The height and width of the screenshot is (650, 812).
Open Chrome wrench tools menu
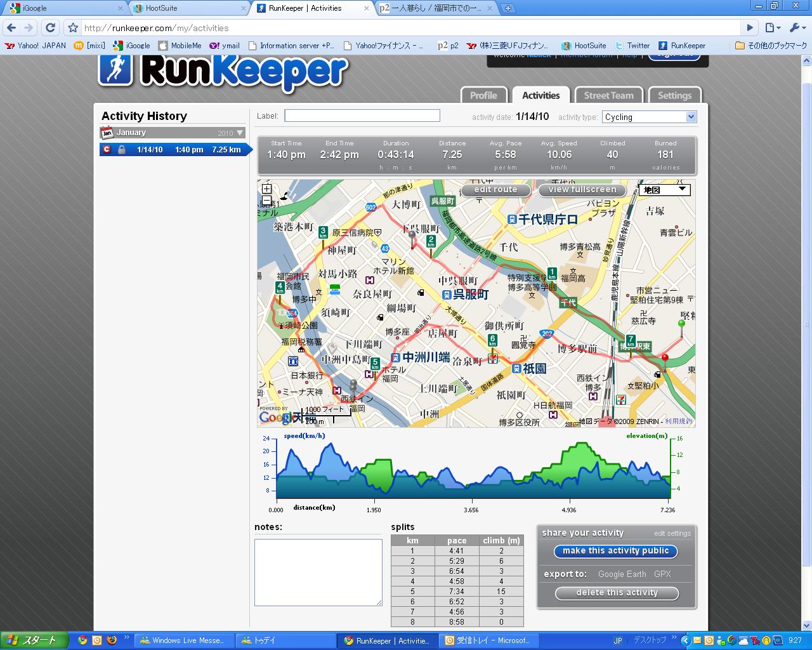click(797, 28)
